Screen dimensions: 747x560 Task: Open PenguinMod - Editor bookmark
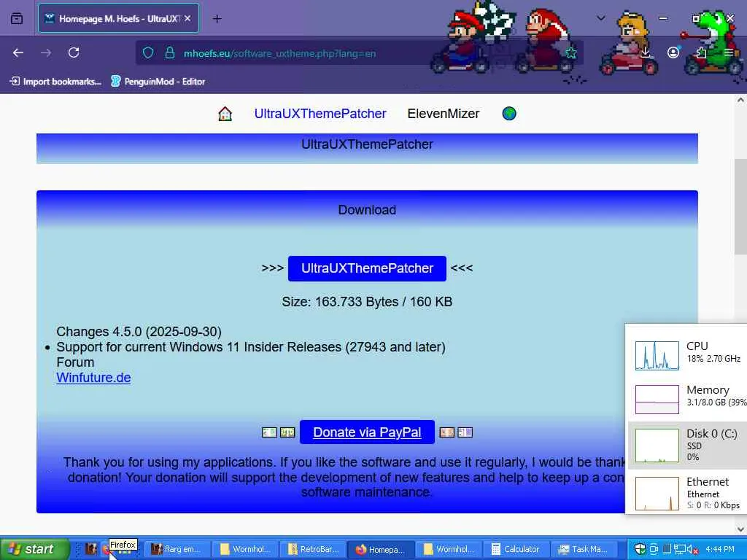coord(158,82)
